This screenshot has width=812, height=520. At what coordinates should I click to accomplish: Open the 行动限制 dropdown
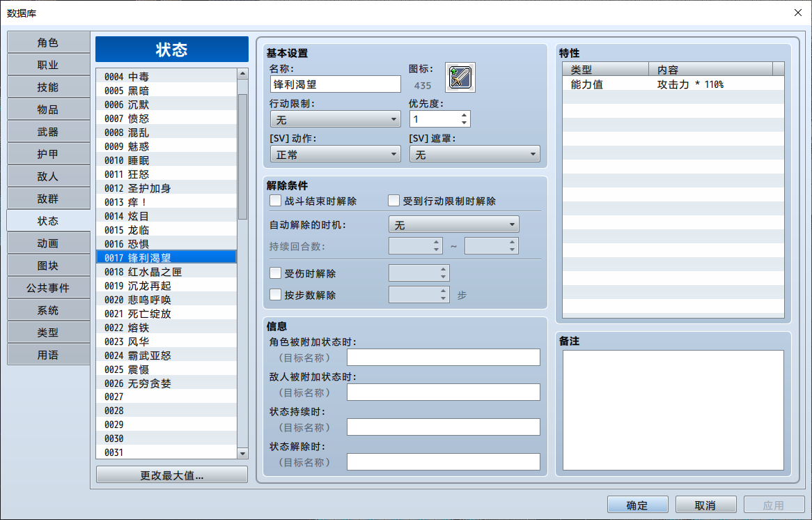coord(336,119)
